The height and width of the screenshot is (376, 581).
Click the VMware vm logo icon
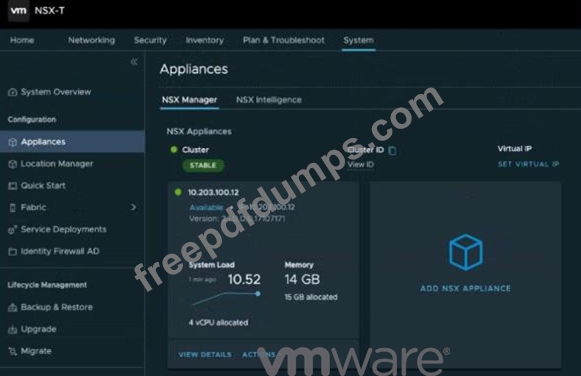tap(19, 11)
